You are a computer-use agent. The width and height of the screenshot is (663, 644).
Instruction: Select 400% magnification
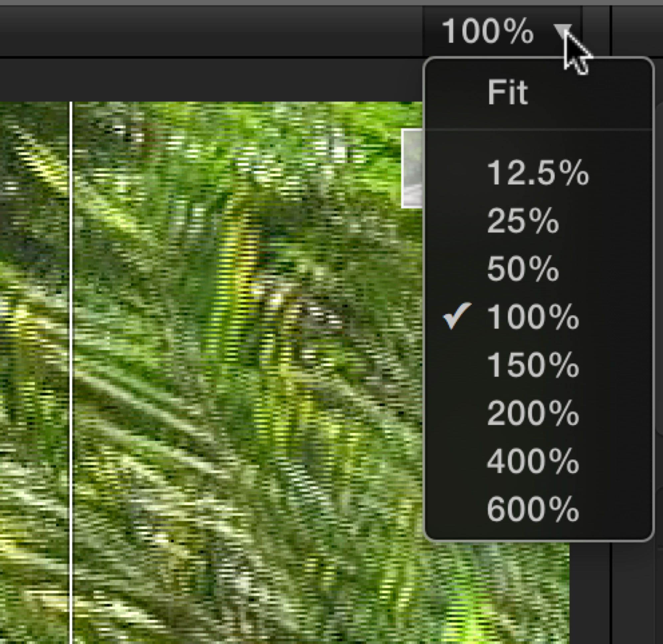coord(533,461)
